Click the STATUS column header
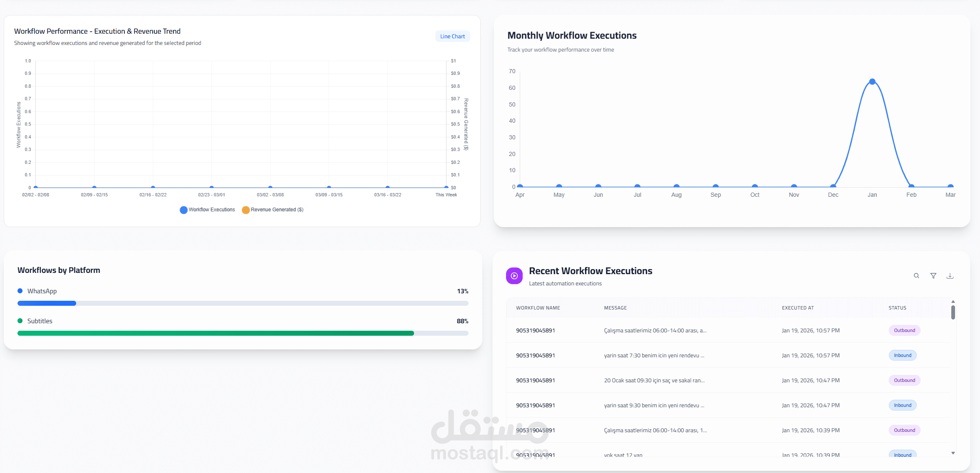 (x=897, y=308)
